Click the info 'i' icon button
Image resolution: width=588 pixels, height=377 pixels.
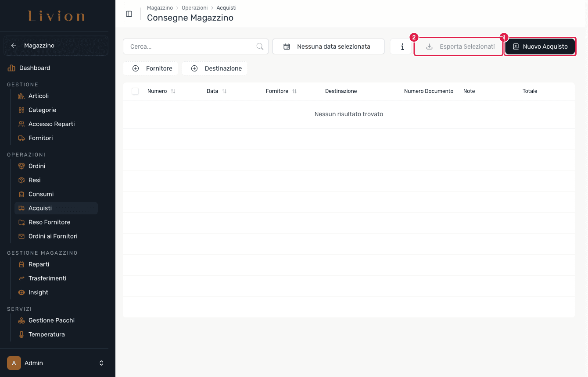(x=402, y=46)
